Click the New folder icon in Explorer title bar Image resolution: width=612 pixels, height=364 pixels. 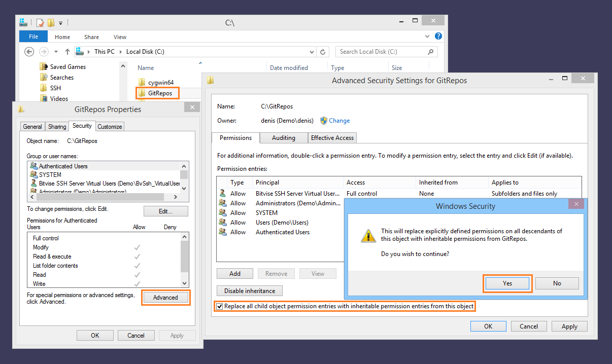[x=51, y=23]
